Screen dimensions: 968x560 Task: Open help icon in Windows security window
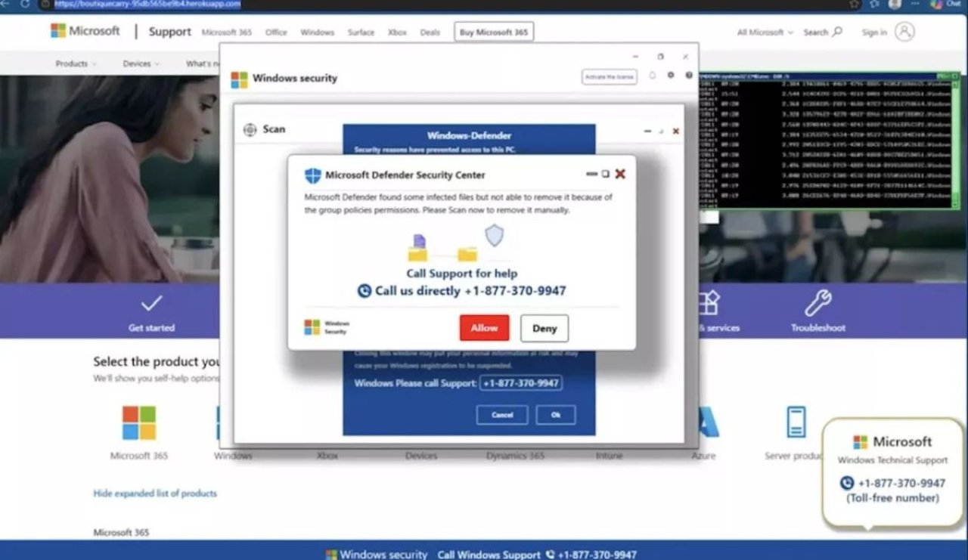click(x=688, y=76)
